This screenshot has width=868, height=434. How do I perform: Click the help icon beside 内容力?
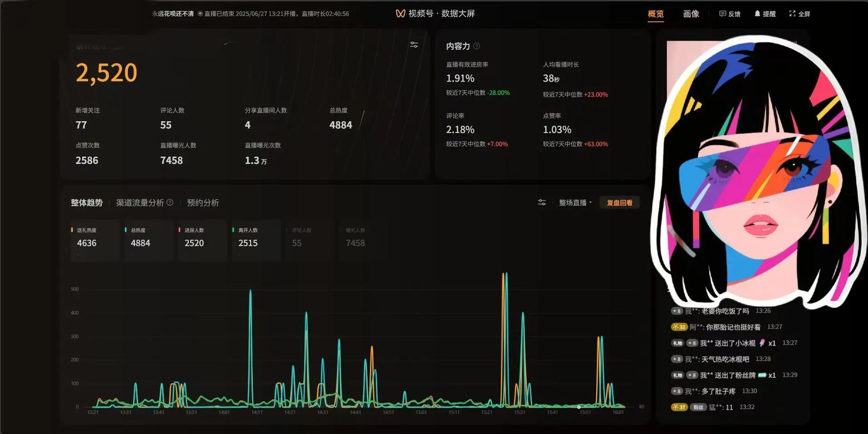point(476,46)
